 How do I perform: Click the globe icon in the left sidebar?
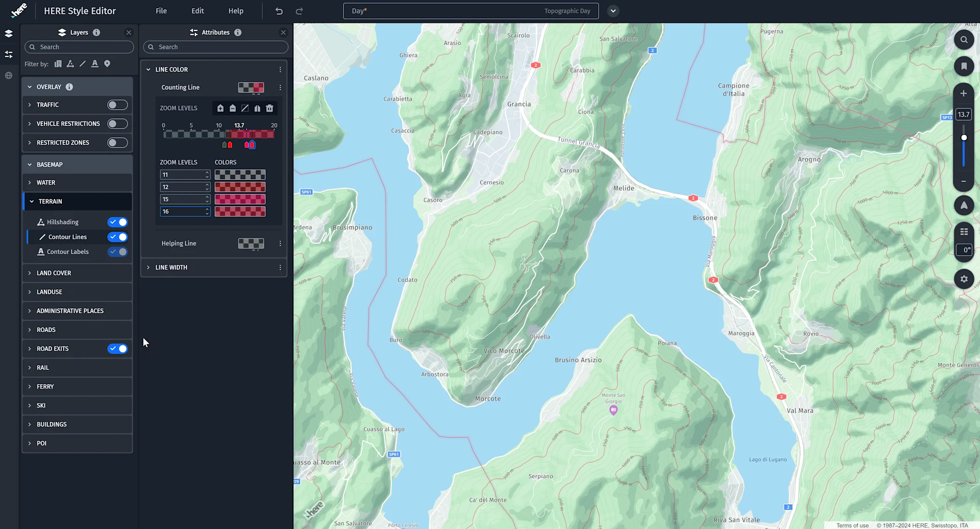pyautogui.click(x=8, y=75)
